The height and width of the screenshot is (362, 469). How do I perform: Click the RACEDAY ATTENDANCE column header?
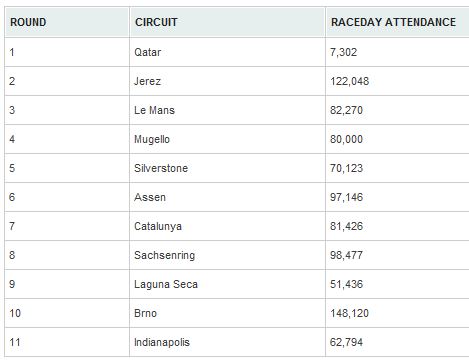[398, 22]
